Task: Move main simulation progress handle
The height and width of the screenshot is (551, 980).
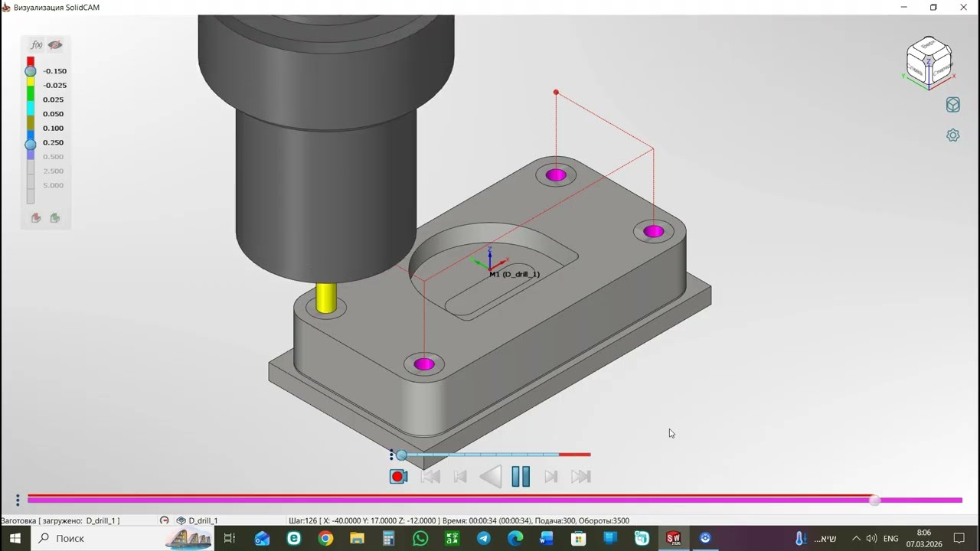Action: (875, 500)
